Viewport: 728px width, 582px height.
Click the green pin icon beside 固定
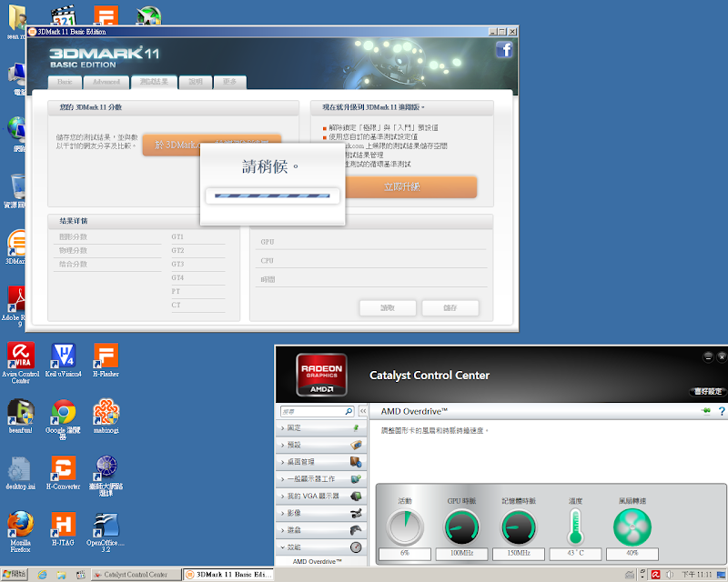(x=356, y=427)
